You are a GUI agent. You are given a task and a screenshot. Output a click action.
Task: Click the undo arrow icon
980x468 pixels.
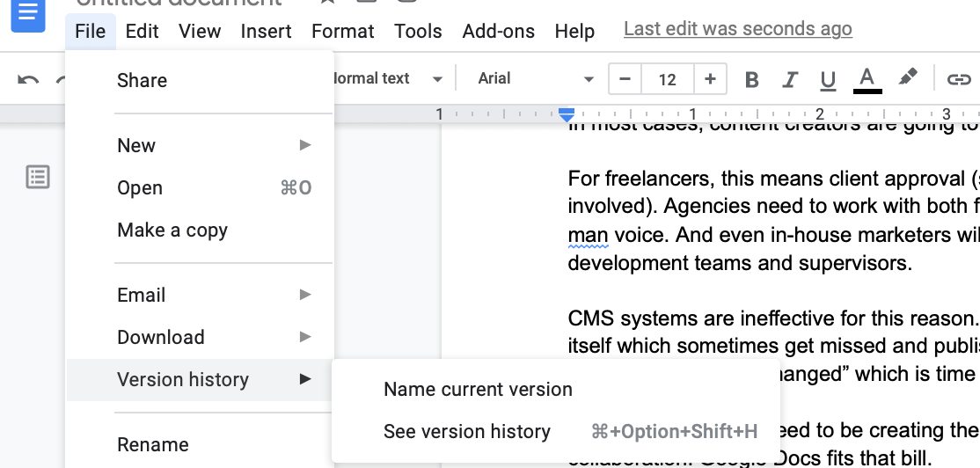point(27,79)
